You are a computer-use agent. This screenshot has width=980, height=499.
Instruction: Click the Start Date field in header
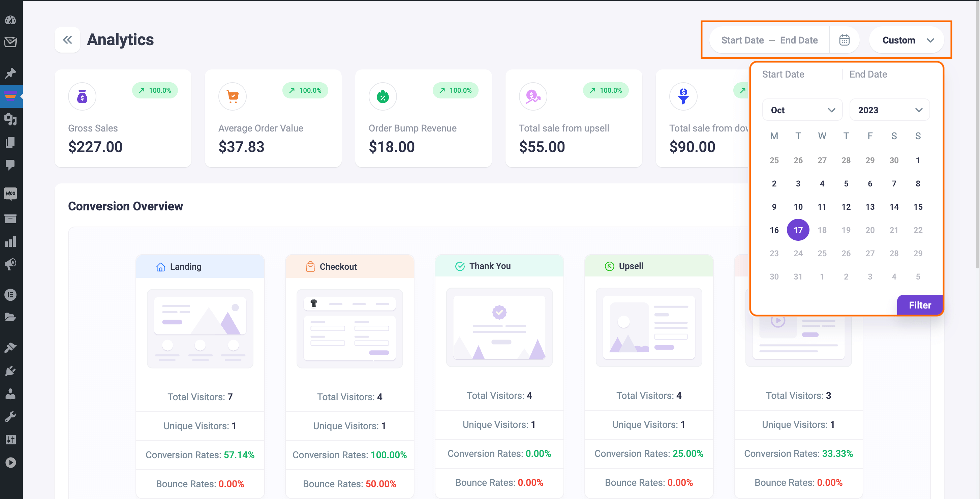coord(742,40)
